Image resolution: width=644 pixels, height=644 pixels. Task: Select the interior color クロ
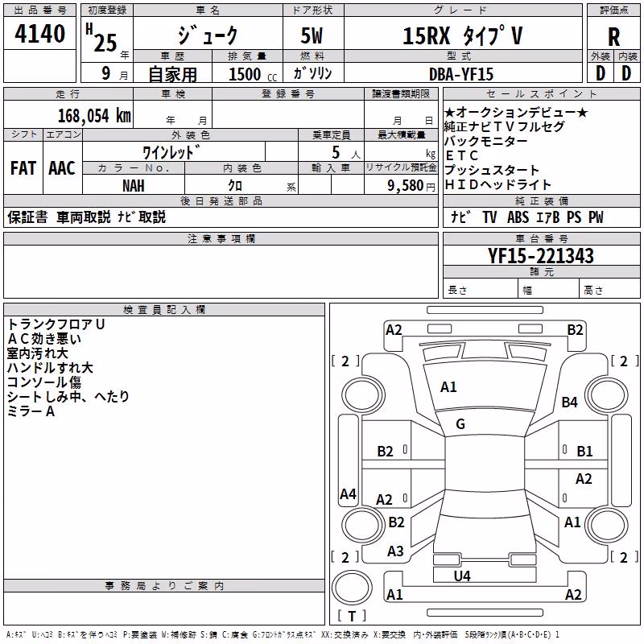click(235, 186)
